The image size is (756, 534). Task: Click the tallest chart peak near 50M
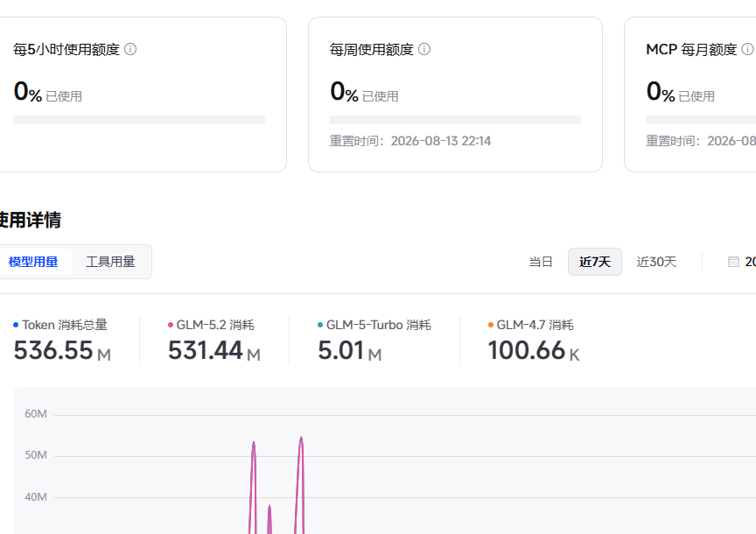coord(301,438)
